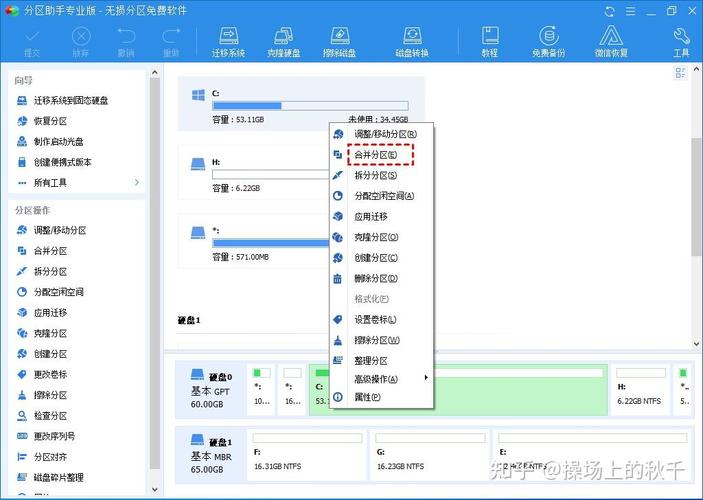Select the F: partition block on 硬盘1
This screenshot has height=500, width=703.
point(306,451)
